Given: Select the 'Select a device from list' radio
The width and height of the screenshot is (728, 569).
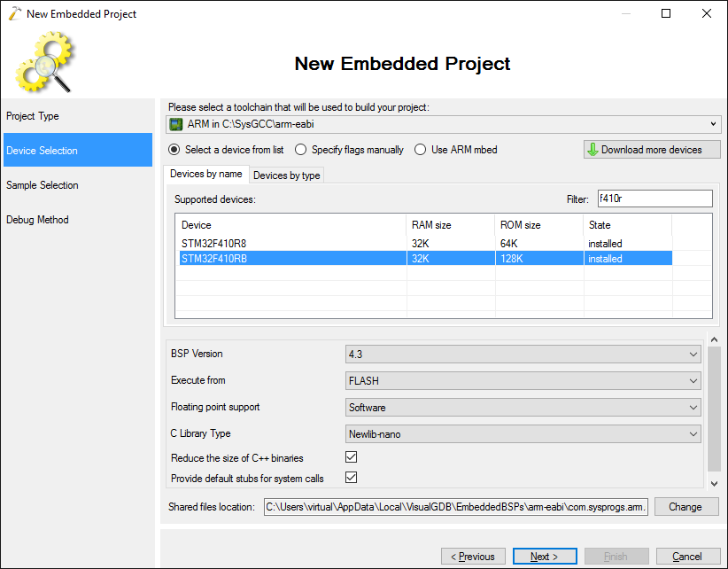Looking at the screenshot, I should (x=174, y=150).
